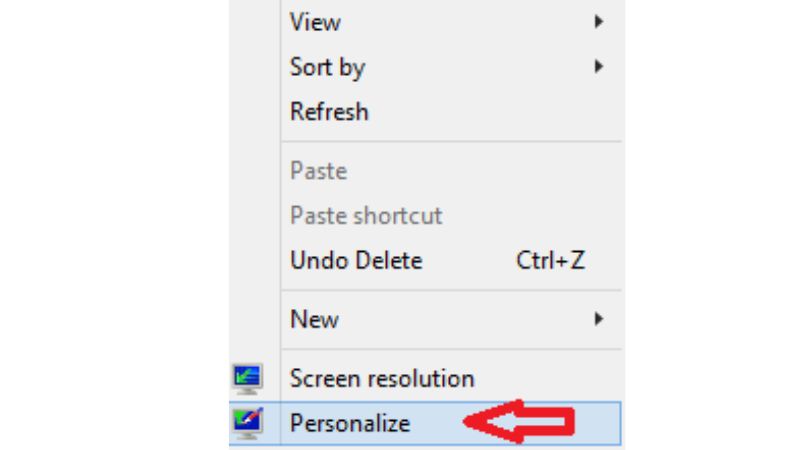
Task: Click the red arrow pointing at Personalize
Action: tap(519, 421)
